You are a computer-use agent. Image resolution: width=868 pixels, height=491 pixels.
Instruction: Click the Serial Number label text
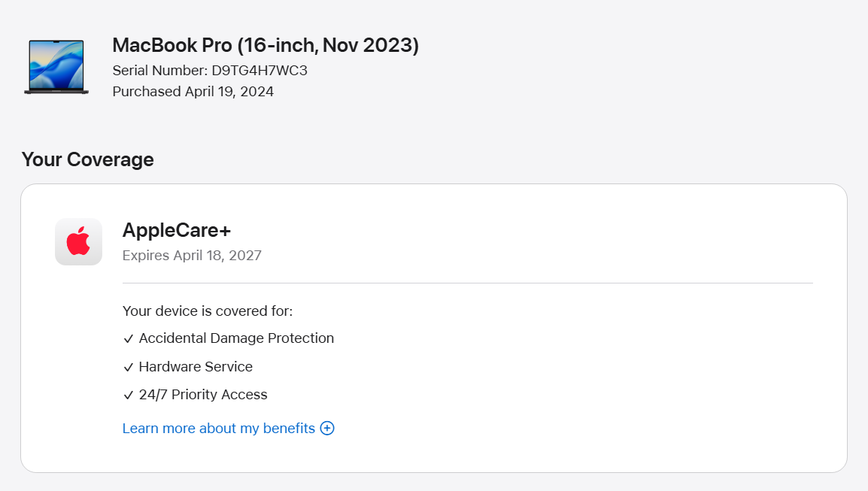(x=160, y=71)
